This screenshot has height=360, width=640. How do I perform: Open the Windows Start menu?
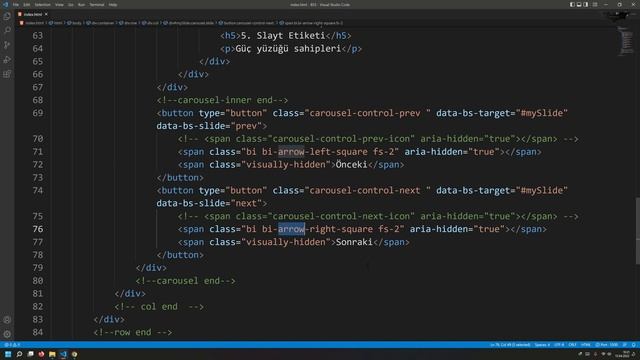pos(8,354)
